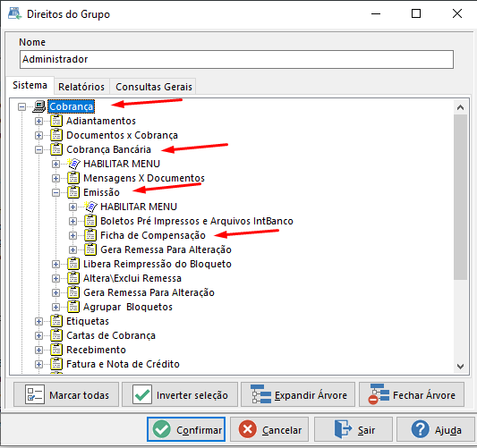477x448 pixels.
Task: Switch to the Sistema tab
Action: coord(30,85)
